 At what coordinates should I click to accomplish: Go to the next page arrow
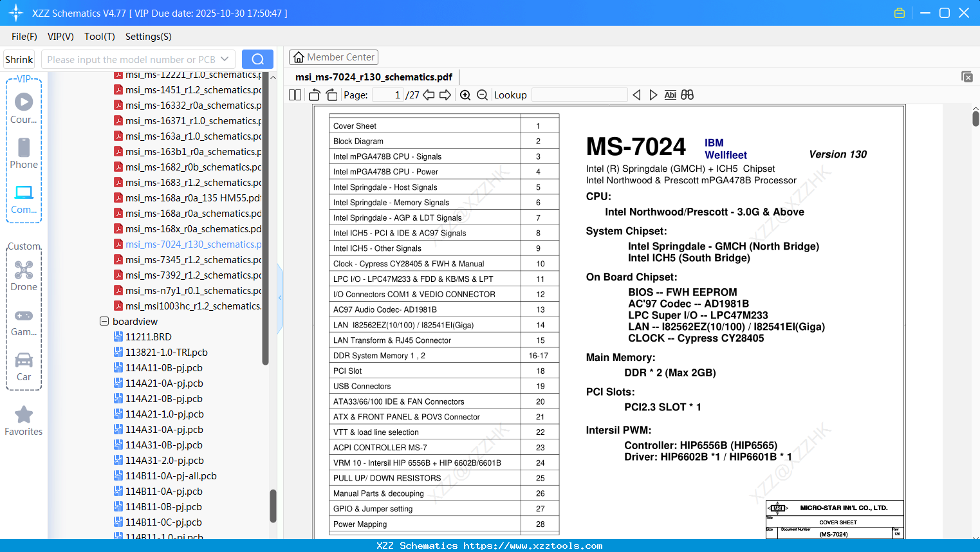pos(445,95)
